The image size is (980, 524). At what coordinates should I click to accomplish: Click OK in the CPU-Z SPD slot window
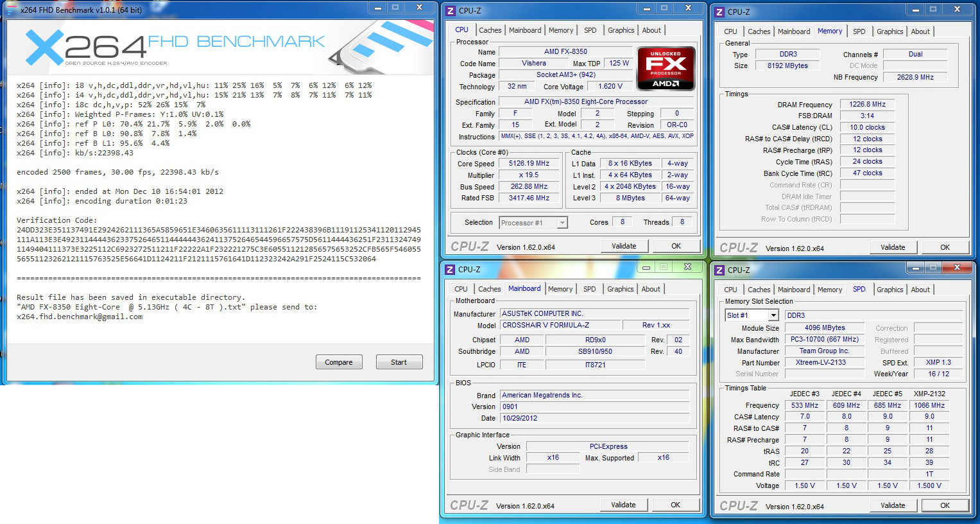(945, 505)
